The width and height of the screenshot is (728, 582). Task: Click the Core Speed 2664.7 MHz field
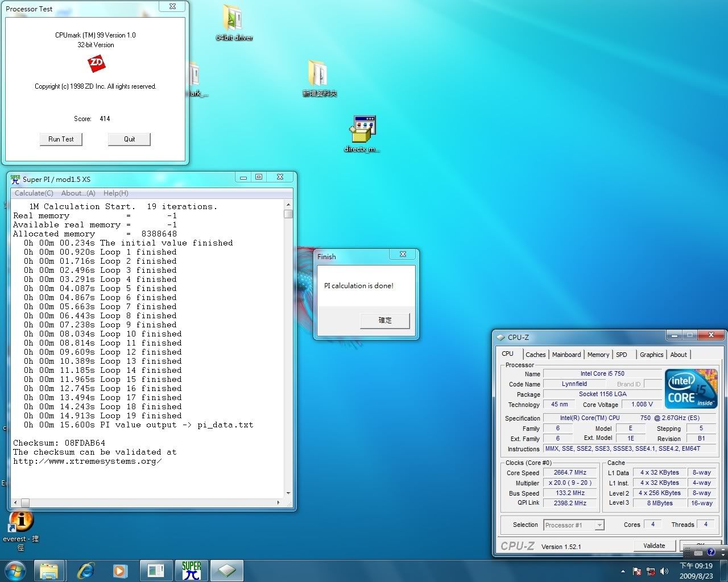pyautogui.click(x=570, y=472)
